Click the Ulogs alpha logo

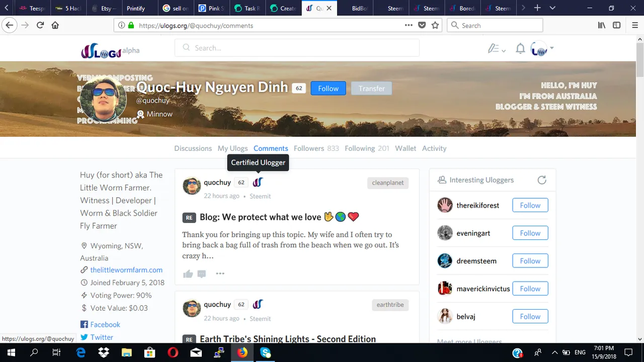point(110,50)
